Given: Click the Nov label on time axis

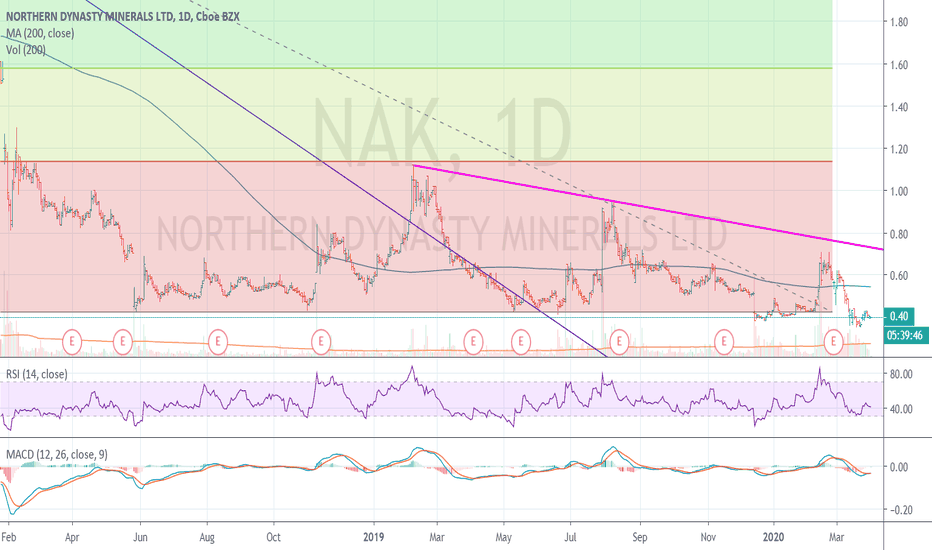Looking at the screenshot, I should pos(708,537).
